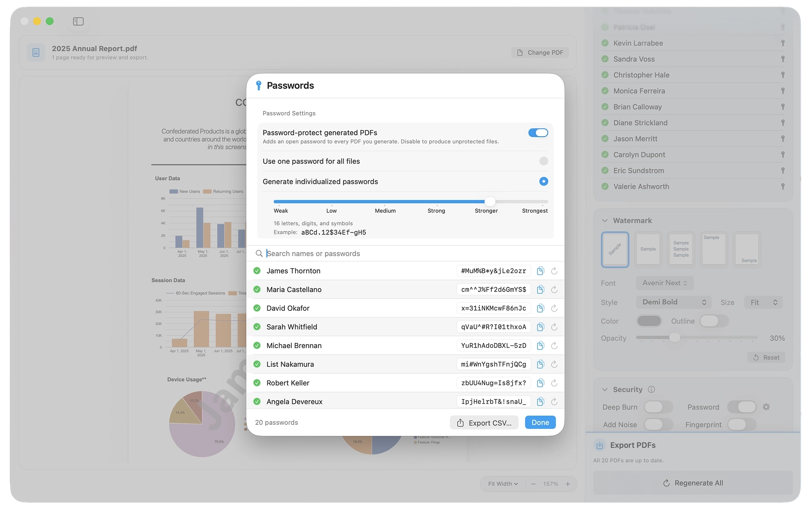Select Brian Calloway in recipients list

click(x=693, y=107)
